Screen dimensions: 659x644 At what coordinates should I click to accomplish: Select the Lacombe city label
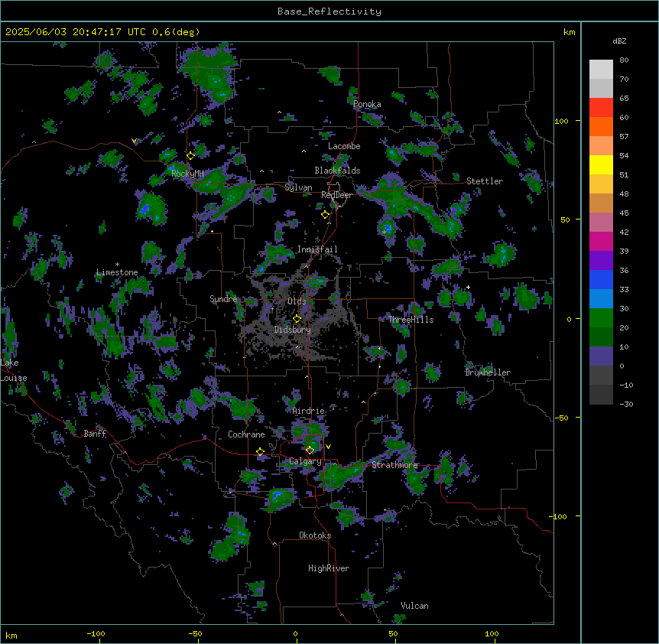coord(344,146)
